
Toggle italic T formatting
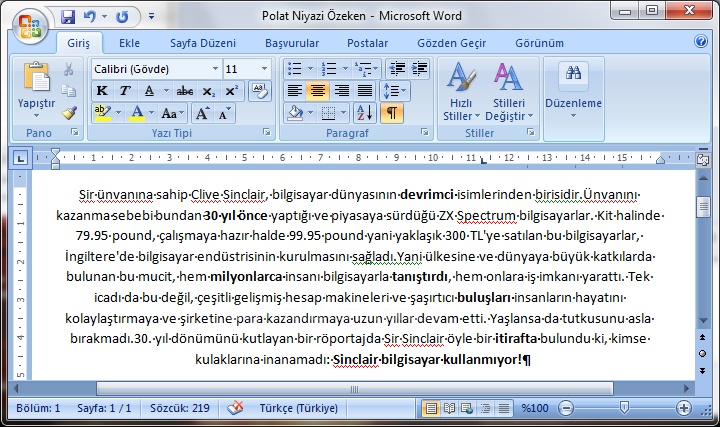click(x=124, y=90)
